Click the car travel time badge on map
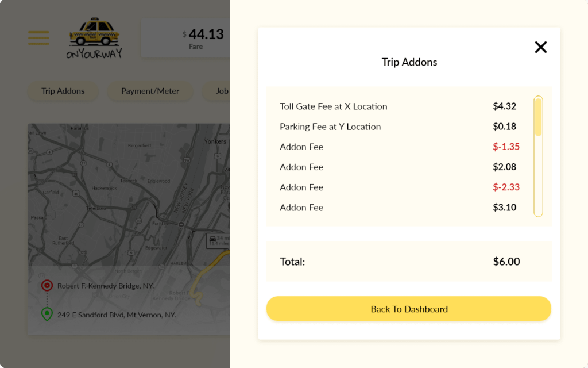Screen dimensions: 588x368 (x=218, y=241)
